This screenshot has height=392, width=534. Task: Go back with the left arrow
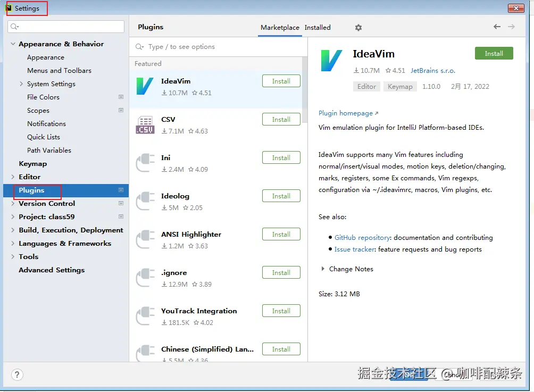497,27
